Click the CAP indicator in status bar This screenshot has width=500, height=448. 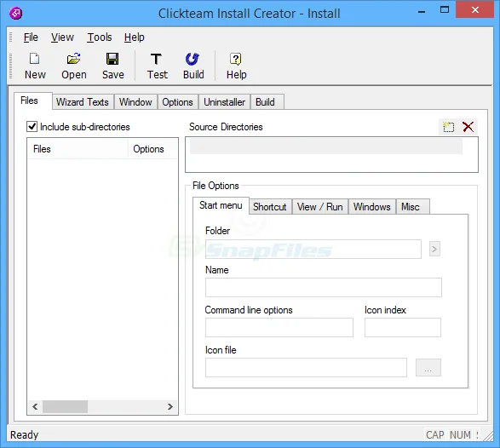435,435
